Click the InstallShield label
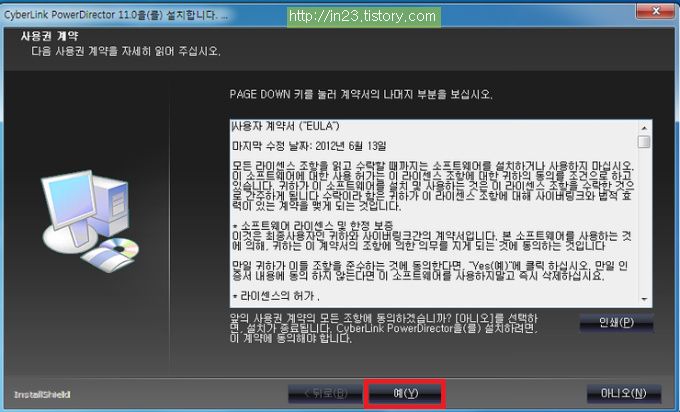Image resolution: width=680 pixels, height=412 pixels. click(42, 394)
